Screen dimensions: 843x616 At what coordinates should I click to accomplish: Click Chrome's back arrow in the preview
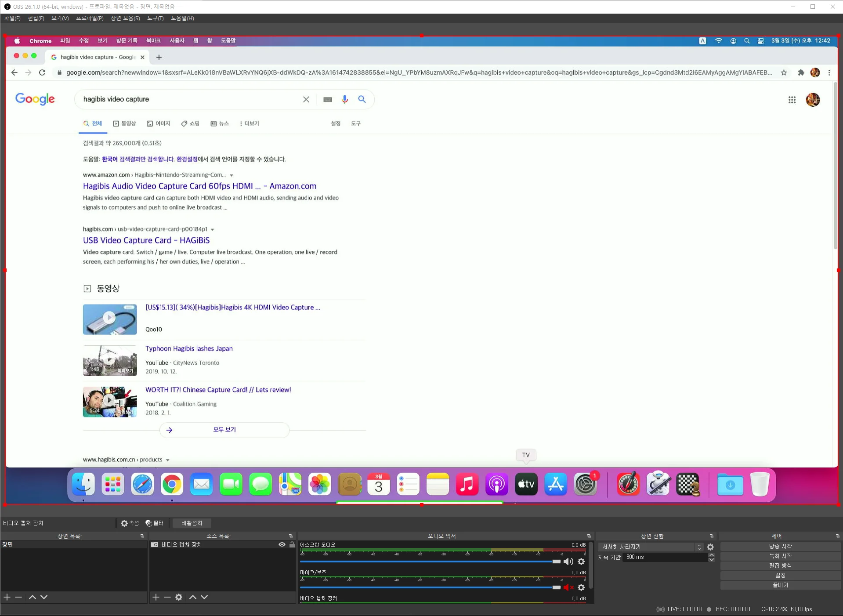14,72
